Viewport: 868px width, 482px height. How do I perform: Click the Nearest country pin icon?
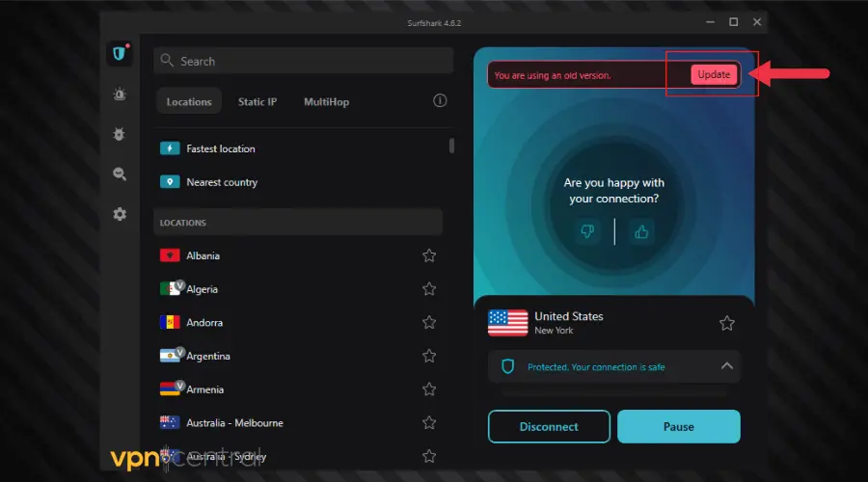pos(170,182)
